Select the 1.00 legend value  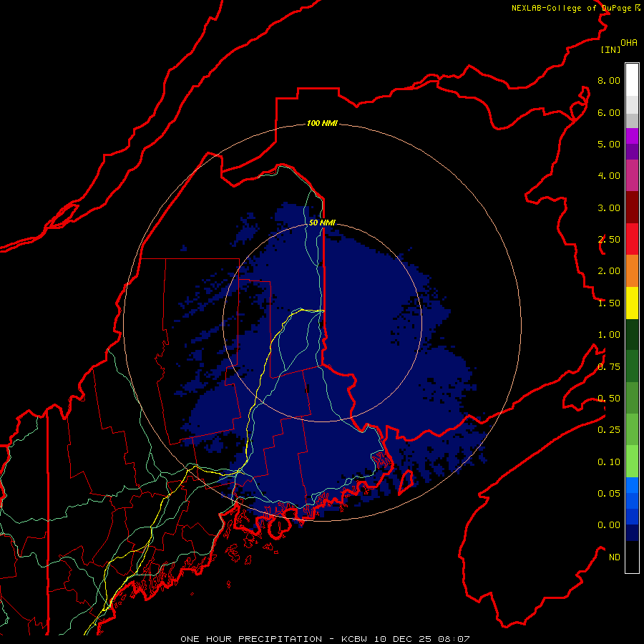pyautogui.click(x=609, y=335)
